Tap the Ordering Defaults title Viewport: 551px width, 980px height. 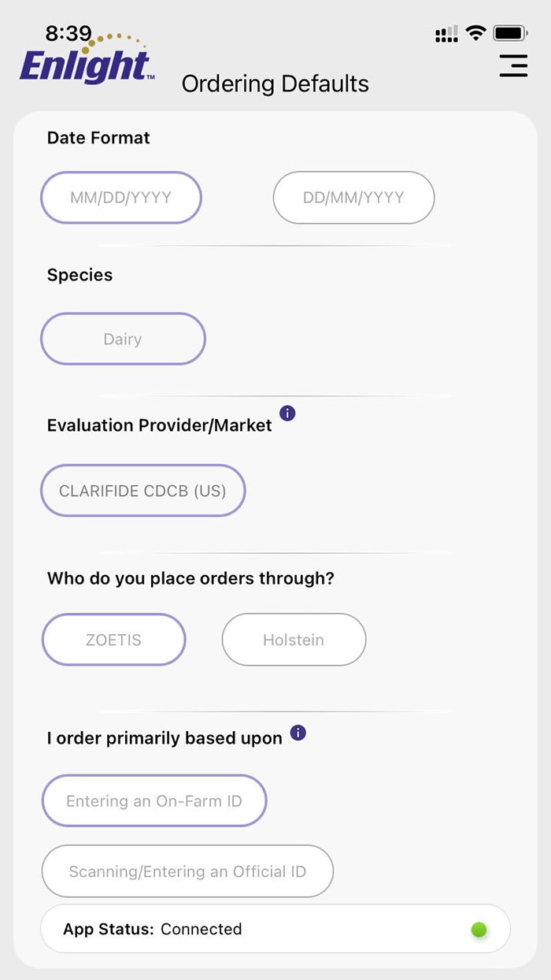(275, 84)
